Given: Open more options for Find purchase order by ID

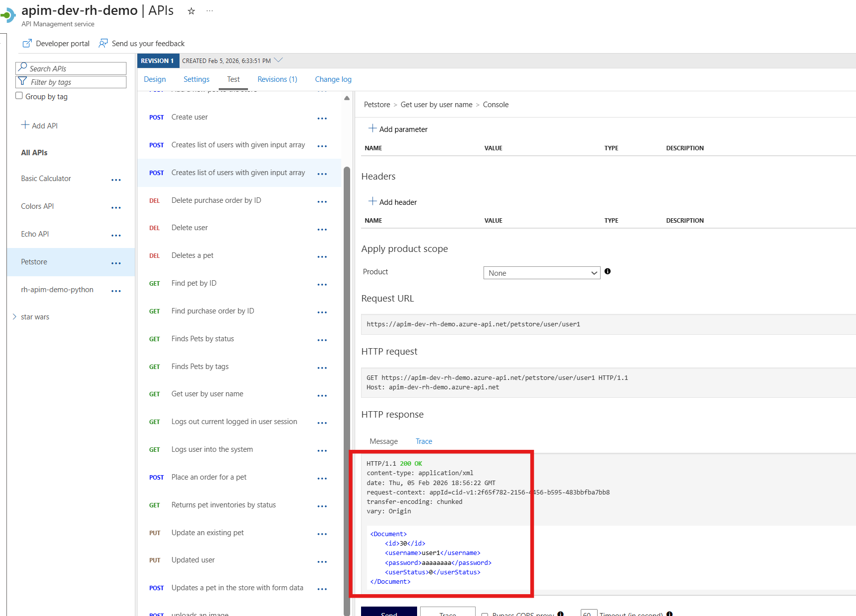Looking at the screenshot, I should coord(322,312).
